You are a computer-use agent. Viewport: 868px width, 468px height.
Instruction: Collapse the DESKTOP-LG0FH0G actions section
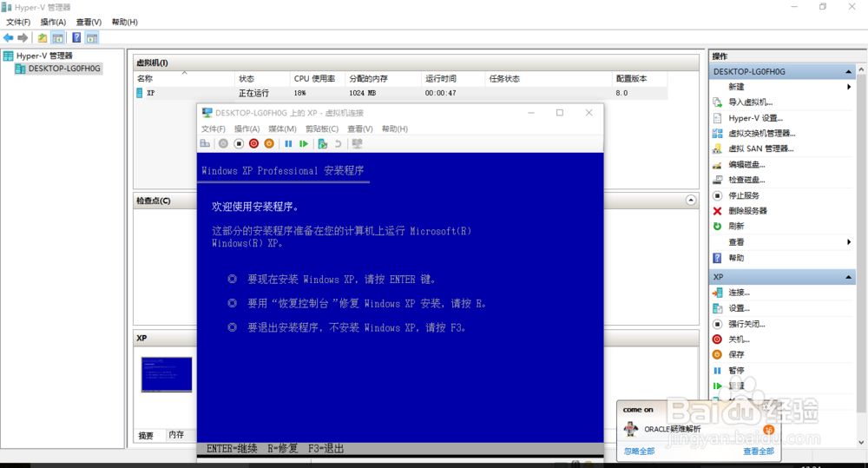coord(848,71)
